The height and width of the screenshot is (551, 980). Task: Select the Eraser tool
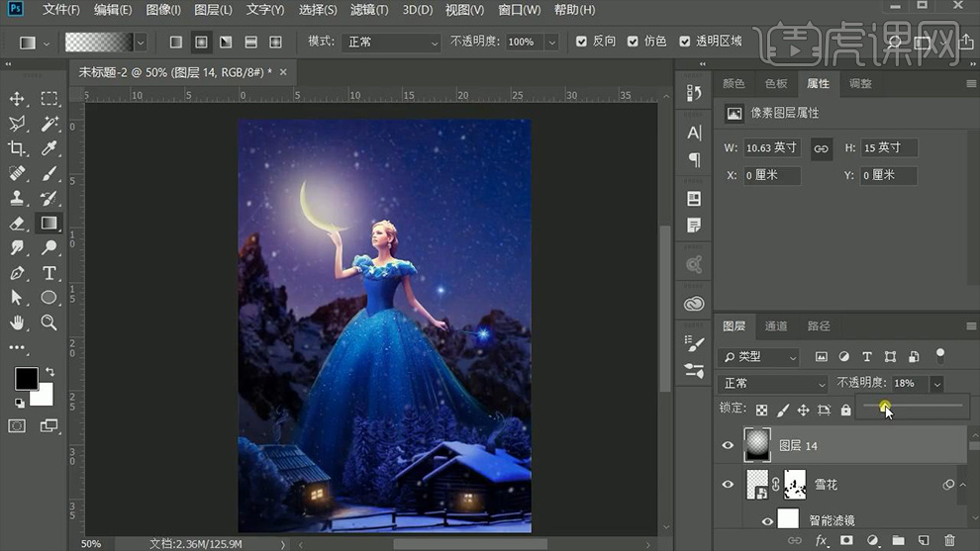[x=17, y=224]
